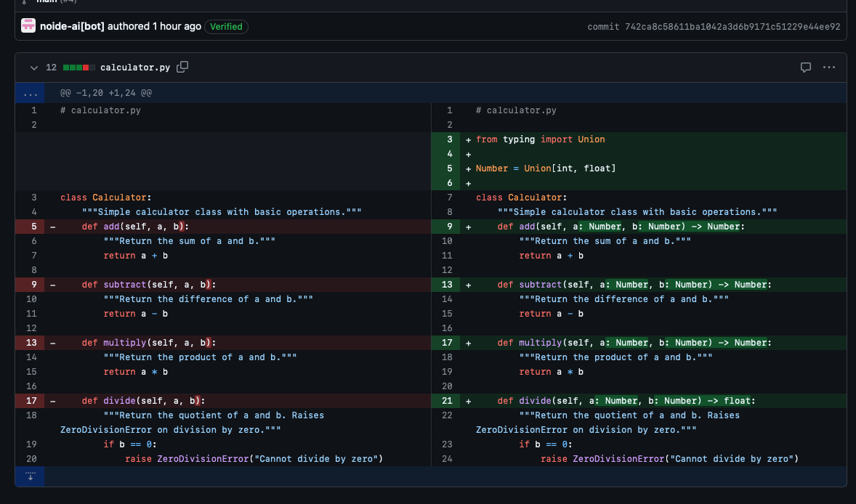
Task: Select removed line number 5 on the left
Action: [x=30, y=227]
